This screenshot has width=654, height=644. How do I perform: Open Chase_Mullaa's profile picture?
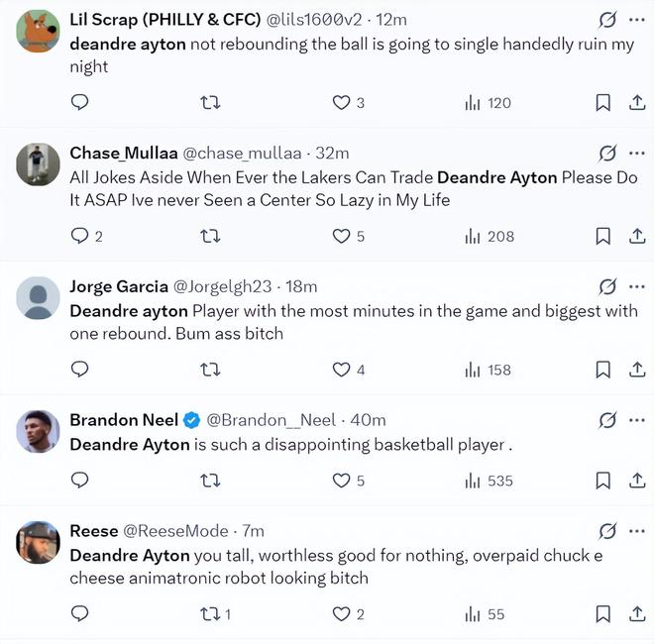(x=39, y=164)
